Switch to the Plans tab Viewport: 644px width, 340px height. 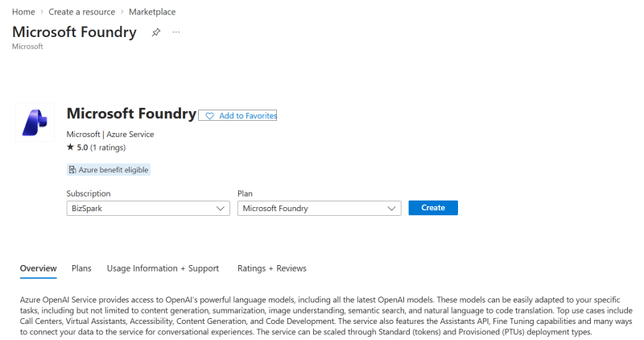click(x=81, y=268)
